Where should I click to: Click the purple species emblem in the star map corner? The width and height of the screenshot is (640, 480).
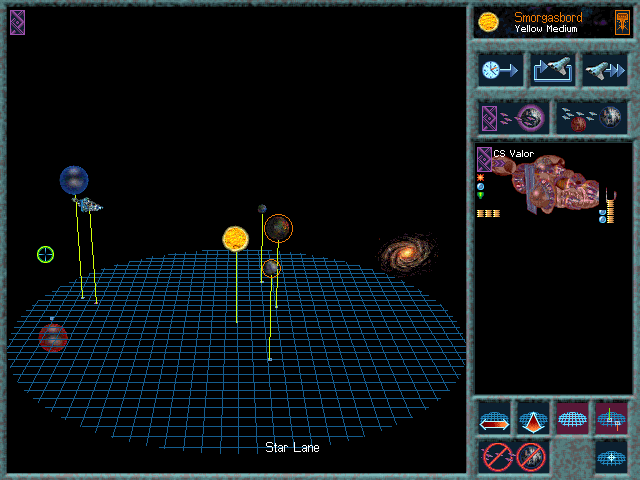pyautogui.click(x=18, y=22)
